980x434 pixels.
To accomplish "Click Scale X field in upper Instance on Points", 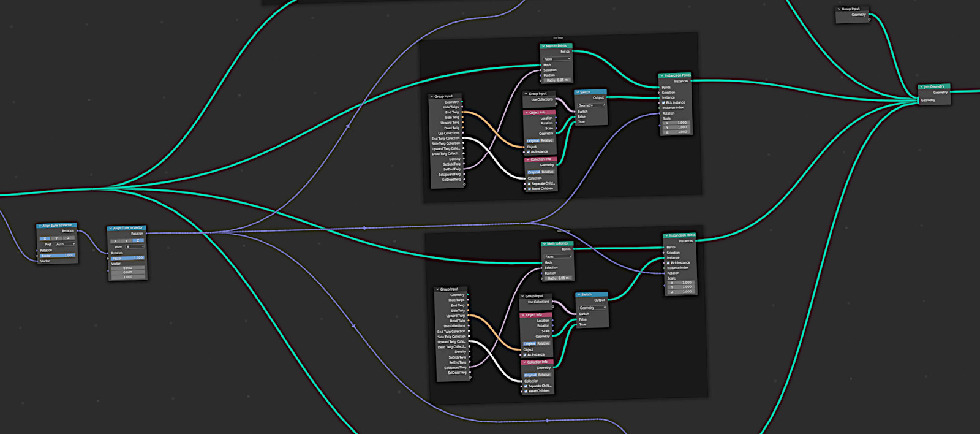I will click(676, 123).
